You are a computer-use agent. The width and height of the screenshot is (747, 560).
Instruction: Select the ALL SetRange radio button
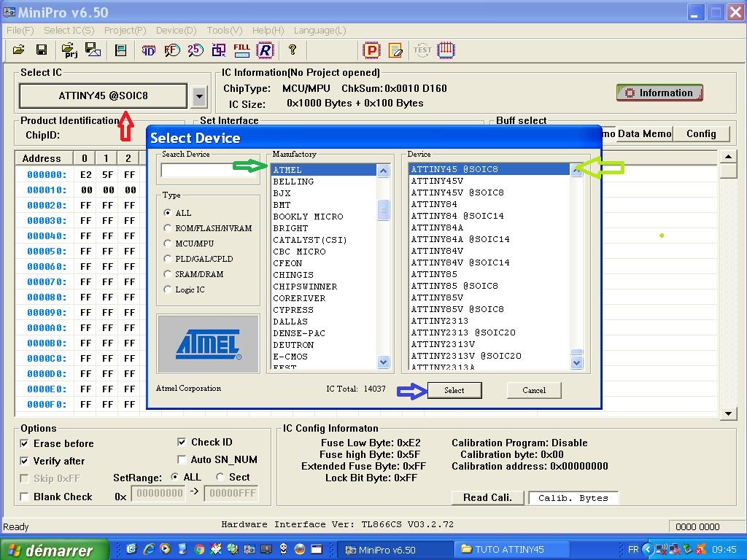[x=175, y=477]
